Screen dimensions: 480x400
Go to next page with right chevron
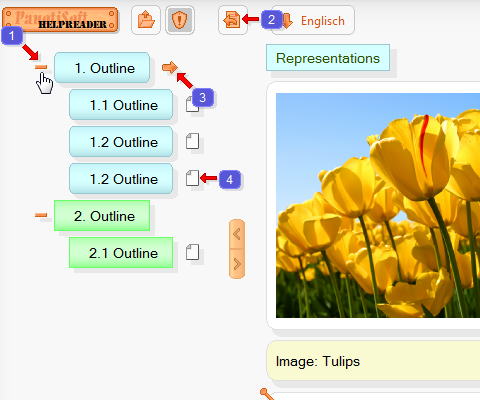(x=237, y=264)
